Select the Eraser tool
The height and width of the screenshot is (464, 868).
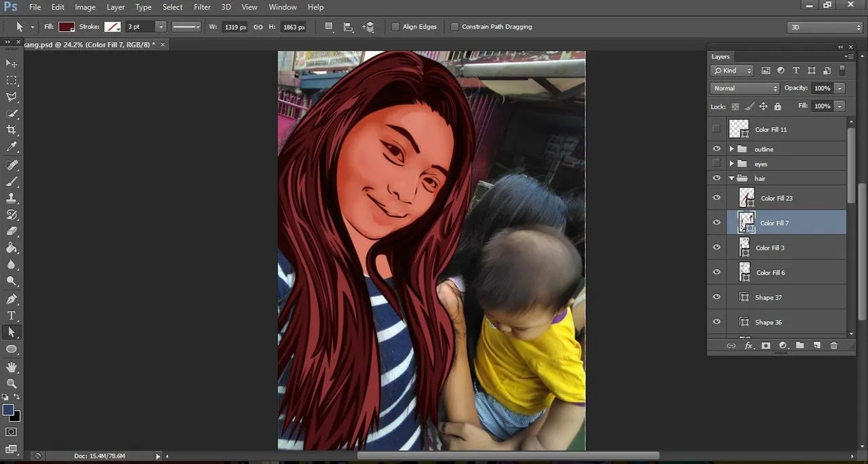12,231
